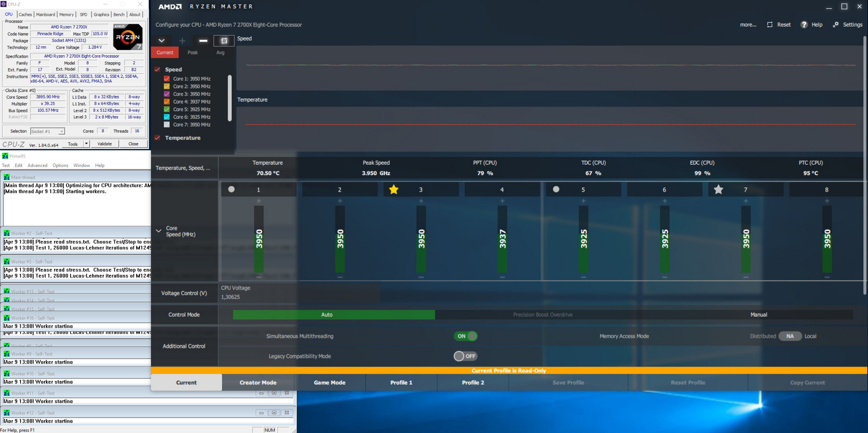Open the Options menu in Prime95
868x433 pixels.
(x=61, y=166)
